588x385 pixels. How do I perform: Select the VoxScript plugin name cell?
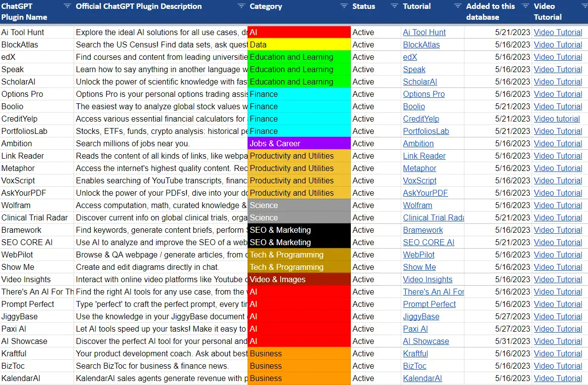tap(37, 180)
